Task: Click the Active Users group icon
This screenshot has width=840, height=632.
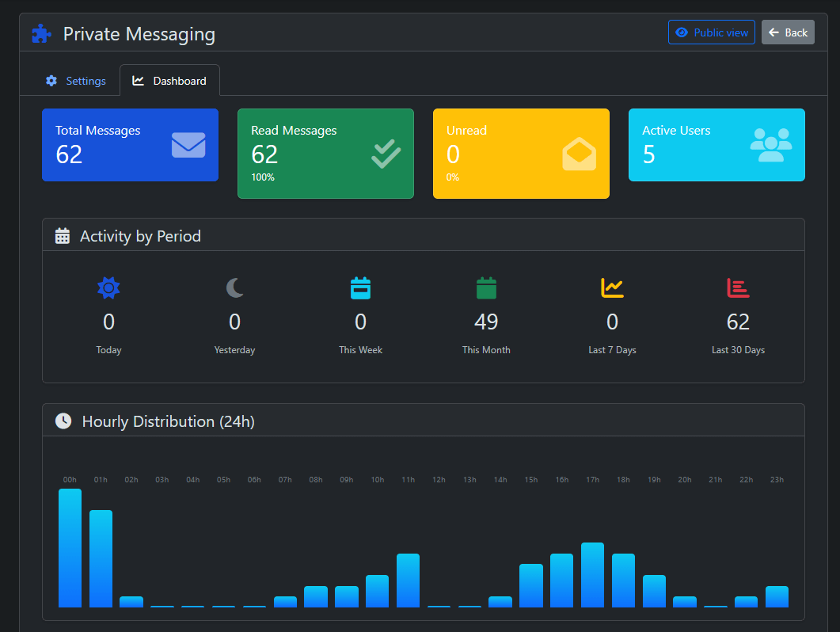Action: pos(770,145)
